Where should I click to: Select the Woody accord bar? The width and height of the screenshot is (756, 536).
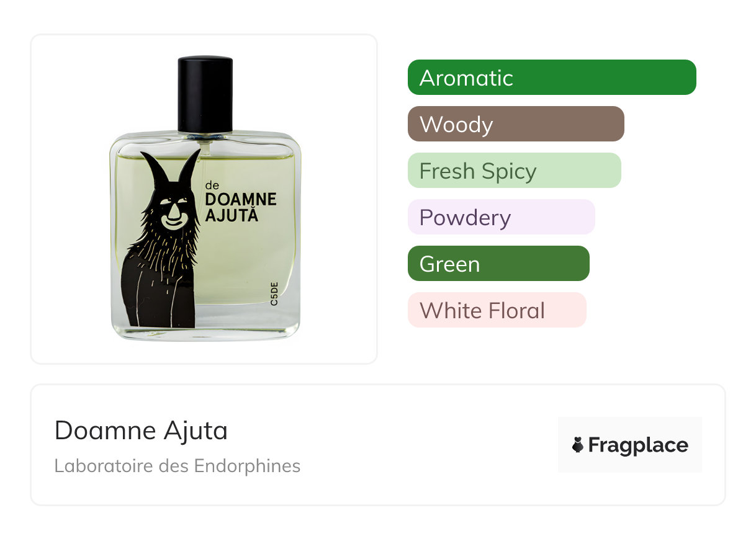pyautogui.click(x=516, y=124)
